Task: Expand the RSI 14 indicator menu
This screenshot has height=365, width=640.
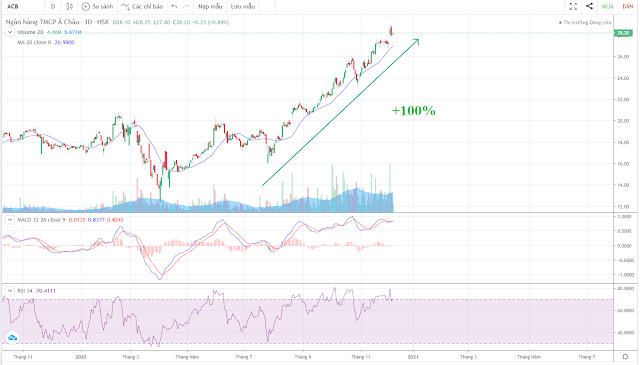Action: [10, 291]
